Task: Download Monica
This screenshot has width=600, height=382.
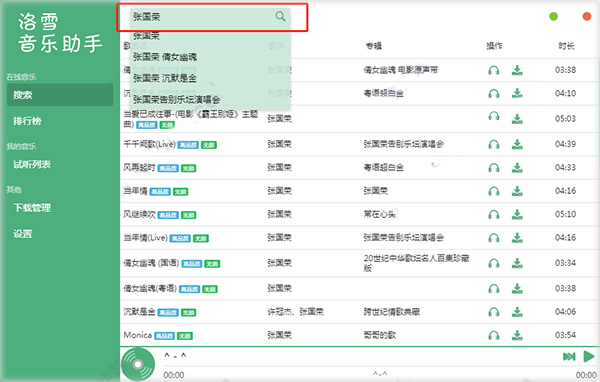Action: point(517,336)
